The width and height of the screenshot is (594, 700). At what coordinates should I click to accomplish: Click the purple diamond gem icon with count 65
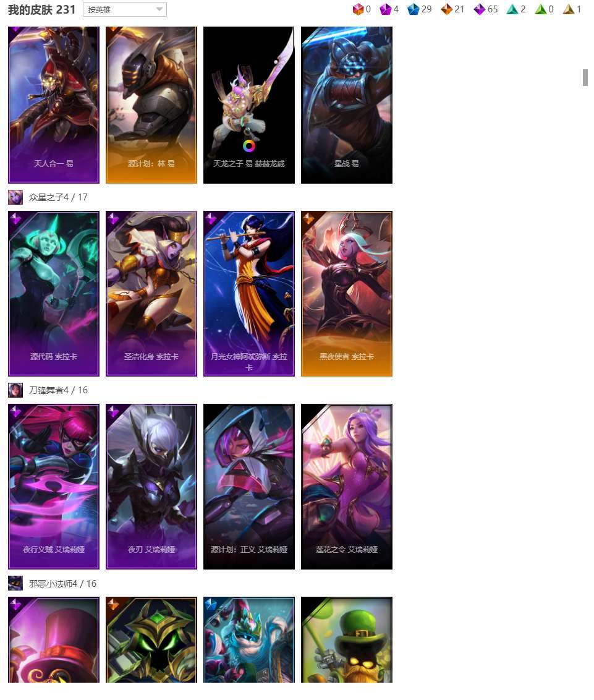(x=479, y=9)
